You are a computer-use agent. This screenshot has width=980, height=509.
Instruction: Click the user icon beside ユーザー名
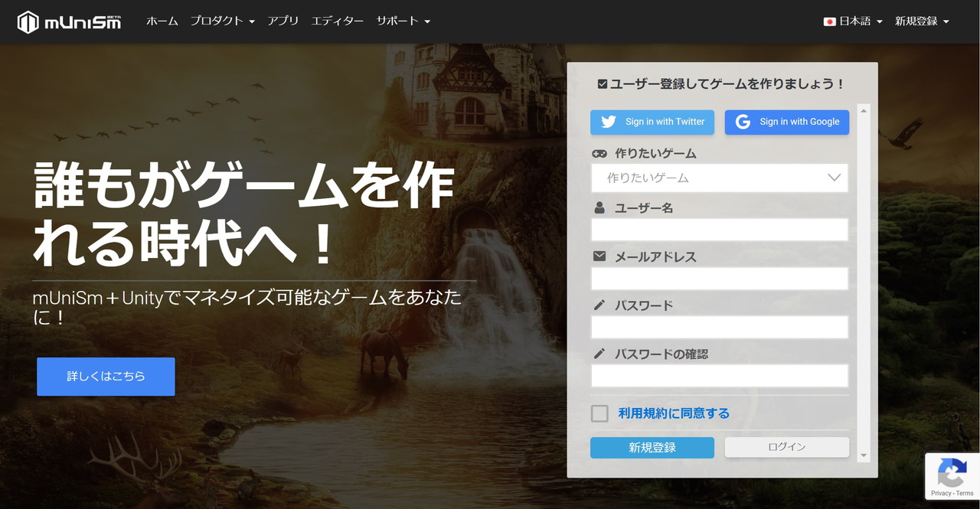[x=599, y=207]
